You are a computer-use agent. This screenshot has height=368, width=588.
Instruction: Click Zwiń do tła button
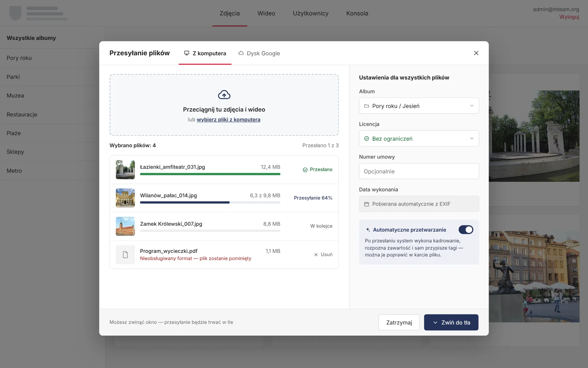click(451, 323)
